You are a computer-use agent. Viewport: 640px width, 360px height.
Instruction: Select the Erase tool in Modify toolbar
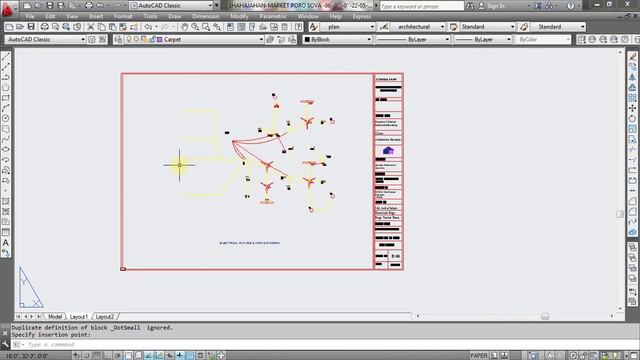click(x=633, y=56)
